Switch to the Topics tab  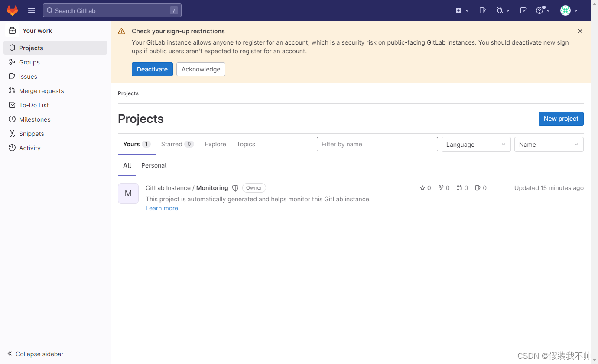coord(246,144)
